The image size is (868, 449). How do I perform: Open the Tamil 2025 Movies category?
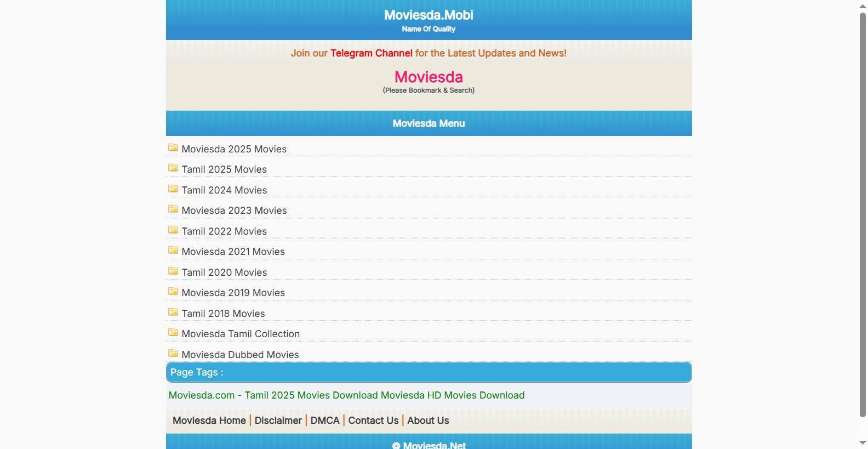(224, 169)
